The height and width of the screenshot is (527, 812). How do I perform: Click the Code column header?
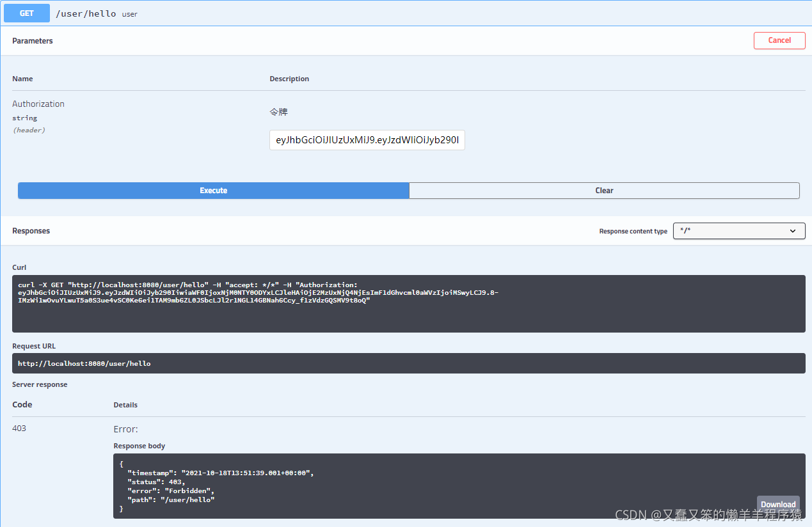tap(22, 404)
